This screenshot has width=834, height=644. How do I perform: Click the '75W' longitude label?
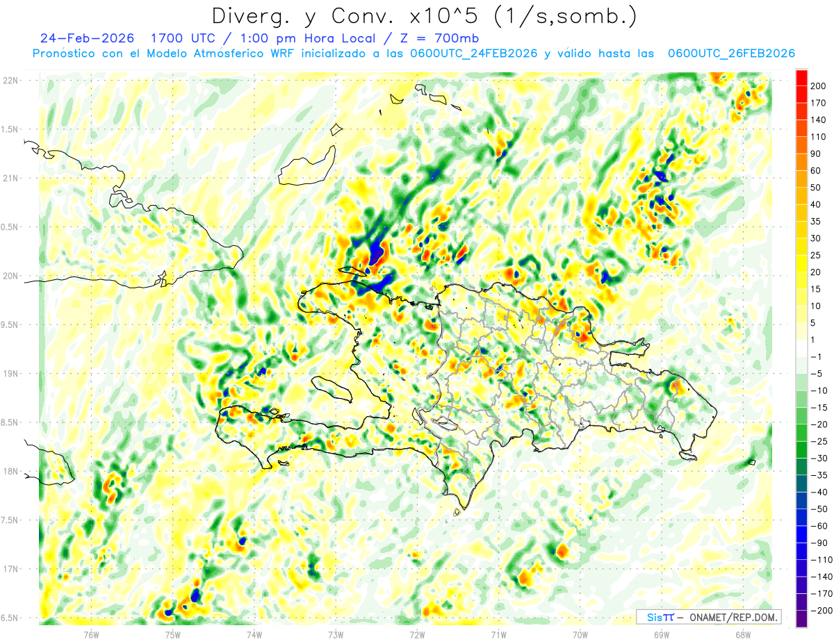pos(173,634)
